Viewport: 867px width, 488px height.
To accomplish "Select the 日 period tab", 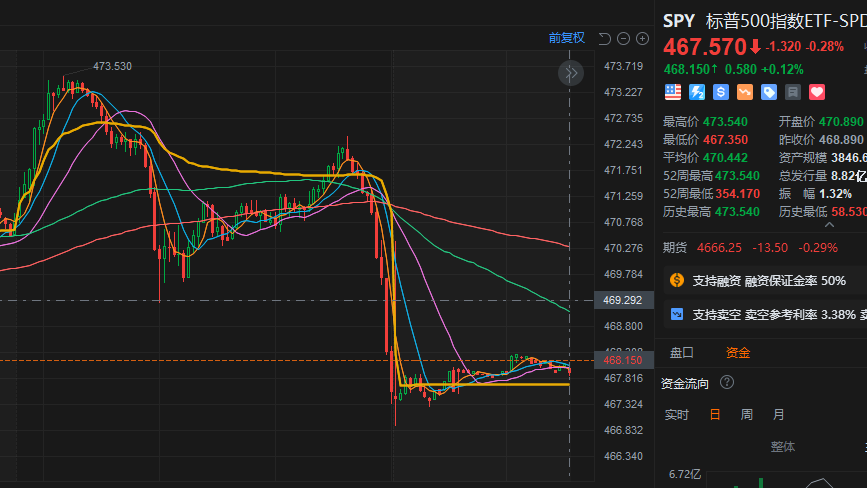I will point(714,414).
